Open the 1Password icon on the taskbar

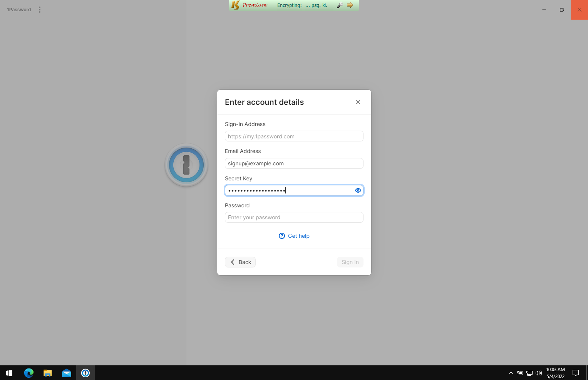pos(85,373)
